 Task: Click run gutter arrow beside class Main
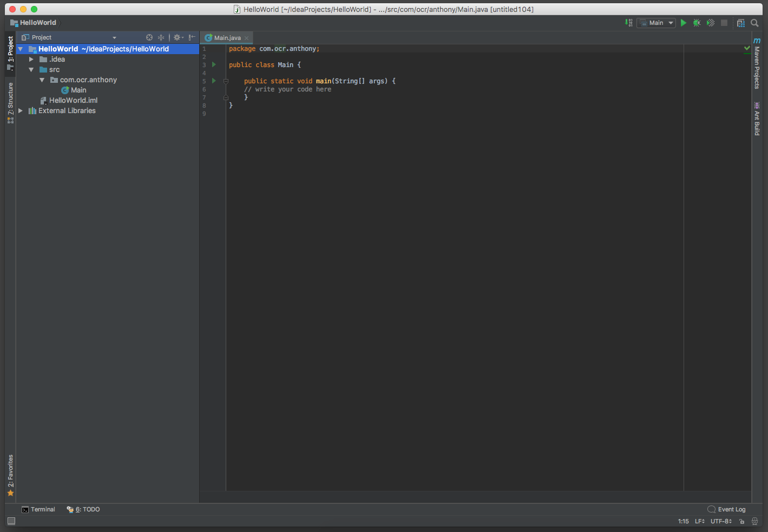pos(214,64)
